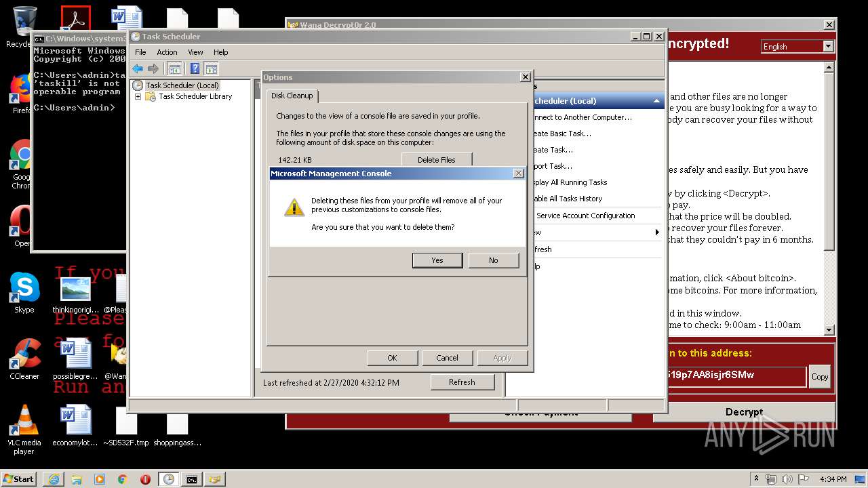Switch to Task Scheduler taskbar button

pos(169,479)
